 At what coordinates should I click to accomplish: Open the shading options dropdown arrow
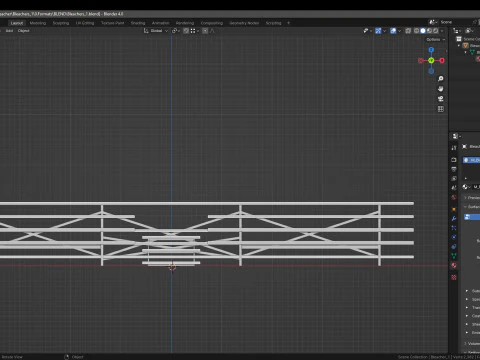click(x=442, y=31)
